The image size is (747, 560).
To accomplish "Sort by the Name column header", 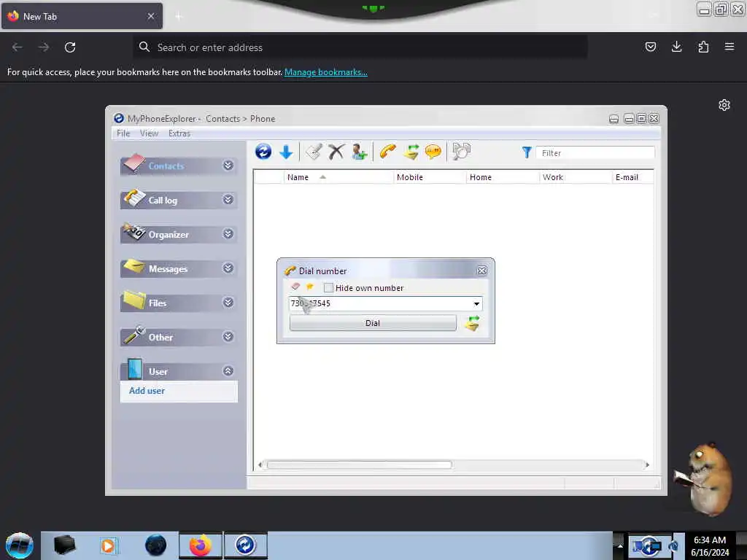I will [x=338, y=177].
